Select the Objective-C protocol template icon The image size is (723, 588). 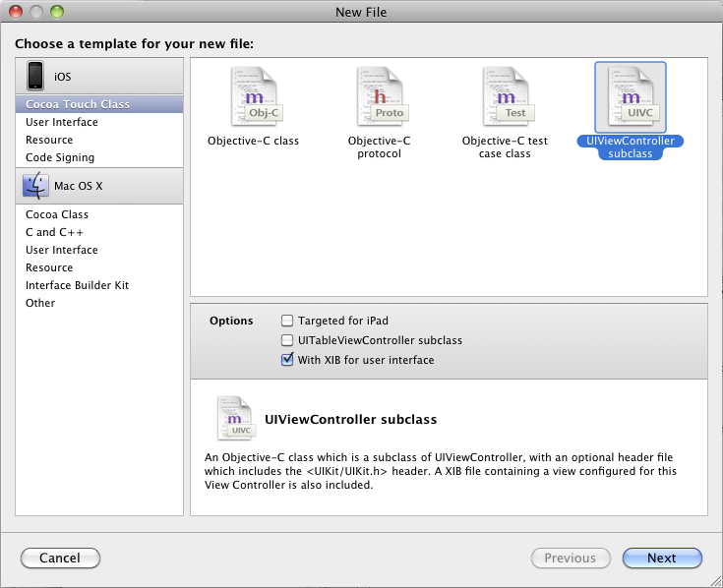pos(382,96)
